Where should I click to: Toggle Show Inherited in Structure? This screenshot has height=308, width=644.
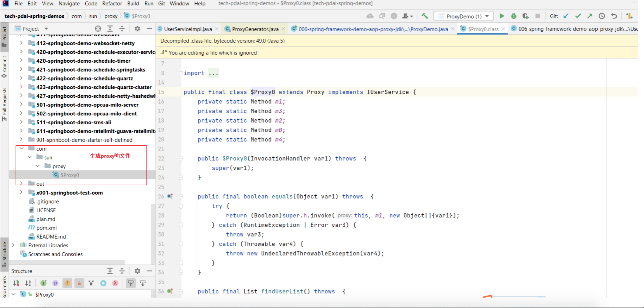(43, 283)
